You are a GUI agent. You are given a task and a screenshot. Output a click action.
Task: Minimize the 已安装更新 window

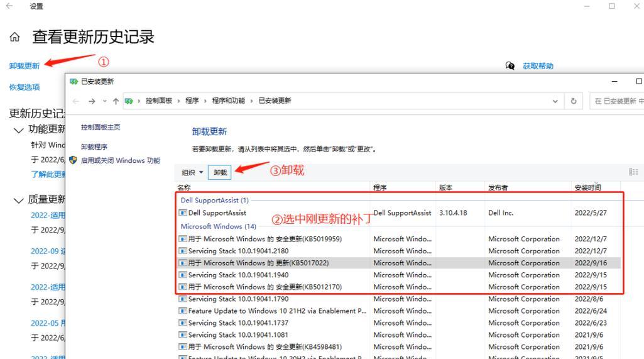[614, 82]
